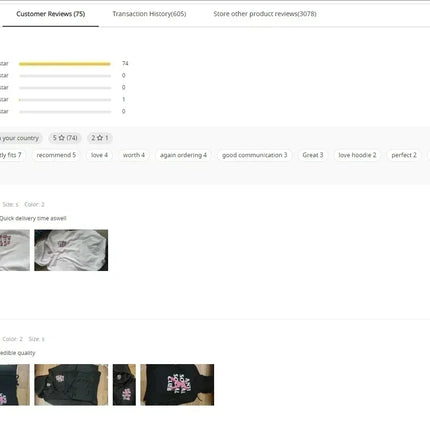Image resolution: width=430 pixels, height=430 pixels.
Task: Select the 'your country' review filter
Action: coord(20,138)
